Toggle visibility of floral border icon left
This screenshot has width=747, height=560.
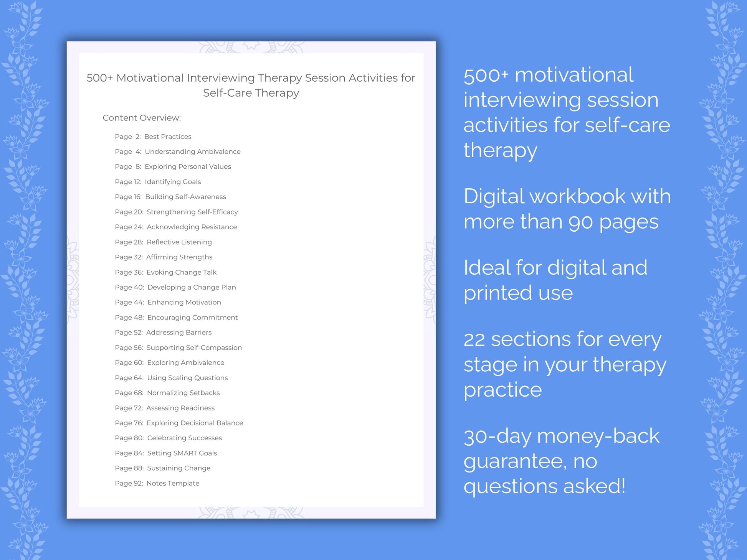pyautogui.click(x=30, y=280)
